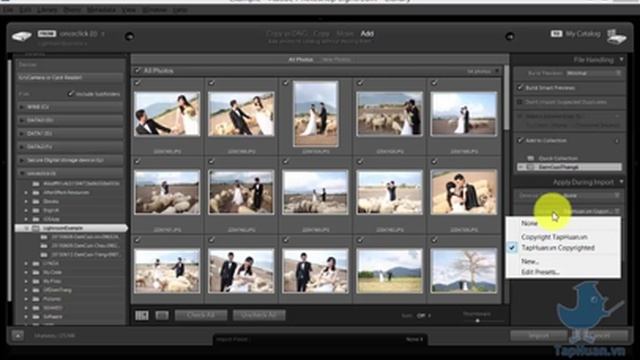Expand the Secure Digital storage device drive
The width and height of the screenshot is (640, 360).
(22, 160)
